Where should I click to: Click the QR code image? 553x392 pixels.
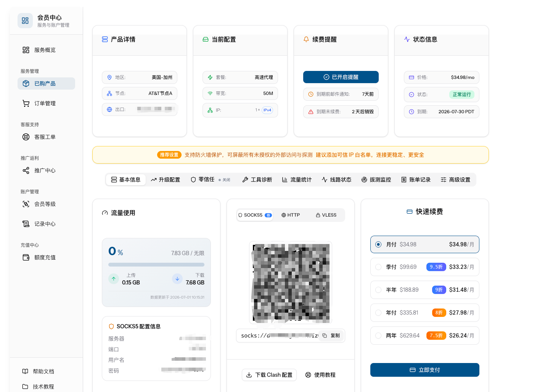pos(291,283)
